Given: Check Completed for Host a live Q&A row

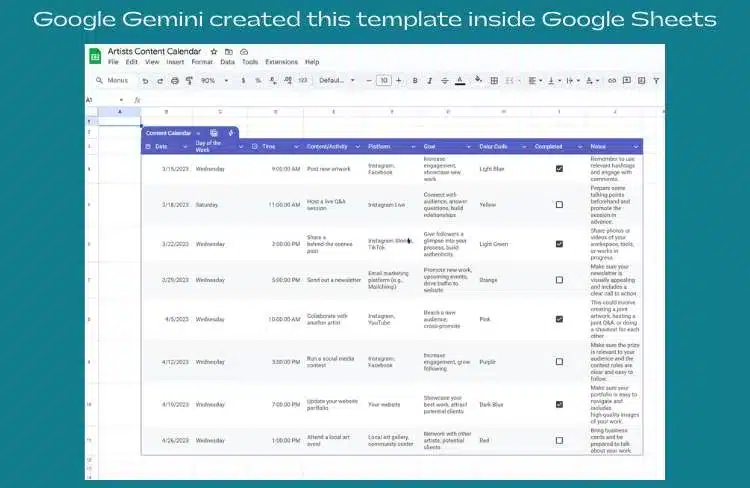Looking at the screenshot, I should [559, 205].
